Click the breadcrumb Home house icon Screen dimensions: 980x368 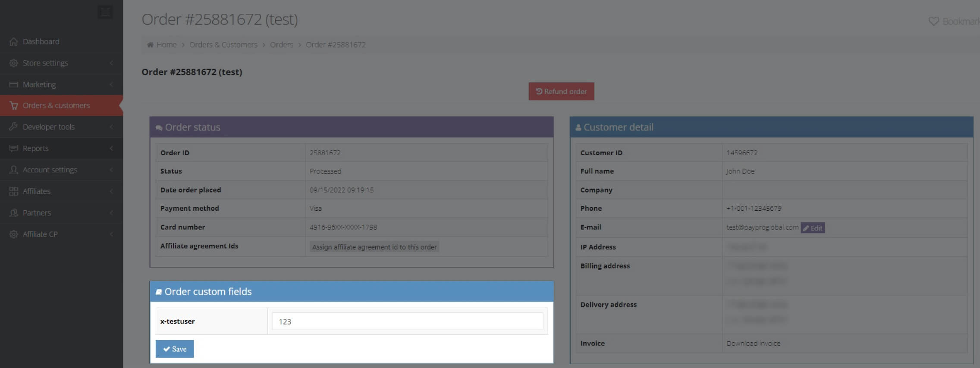pyautogui.click(x=150, y=45)
